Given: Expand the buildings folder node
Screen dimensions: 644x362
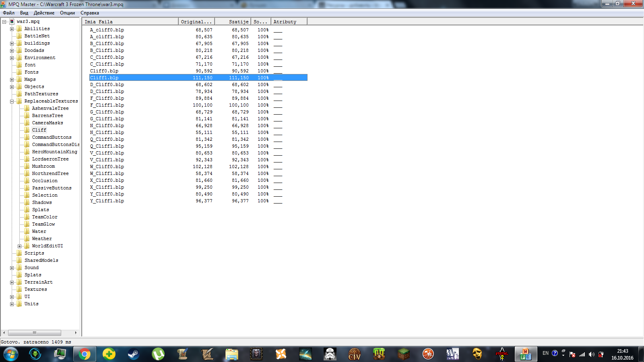Looking at the screenshot, I should [12, 43].
